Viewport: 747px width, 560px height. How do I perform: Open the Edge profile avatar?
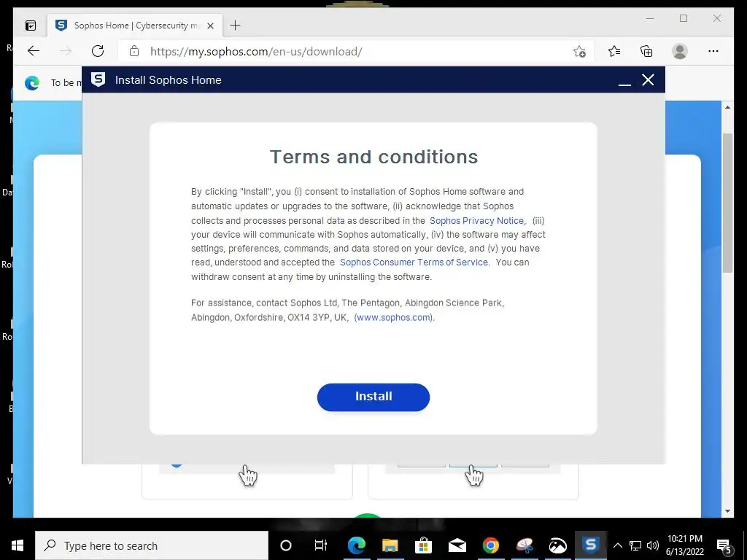coord(680,51)
